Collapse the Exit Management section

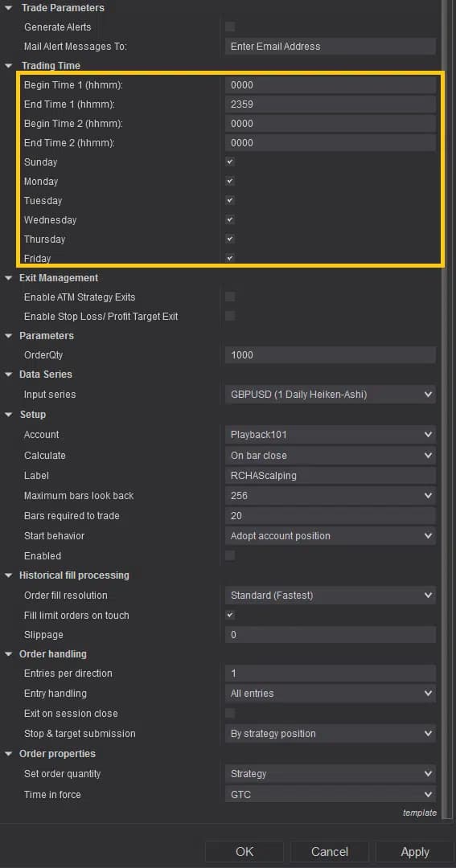click(8, 278)
